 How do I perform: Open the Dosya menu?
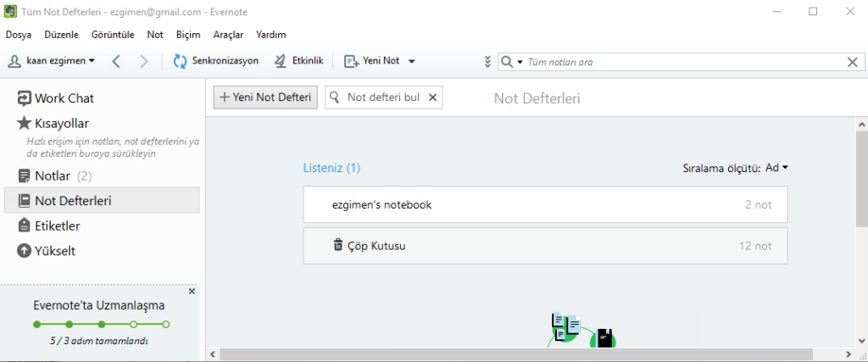[19, 35]
